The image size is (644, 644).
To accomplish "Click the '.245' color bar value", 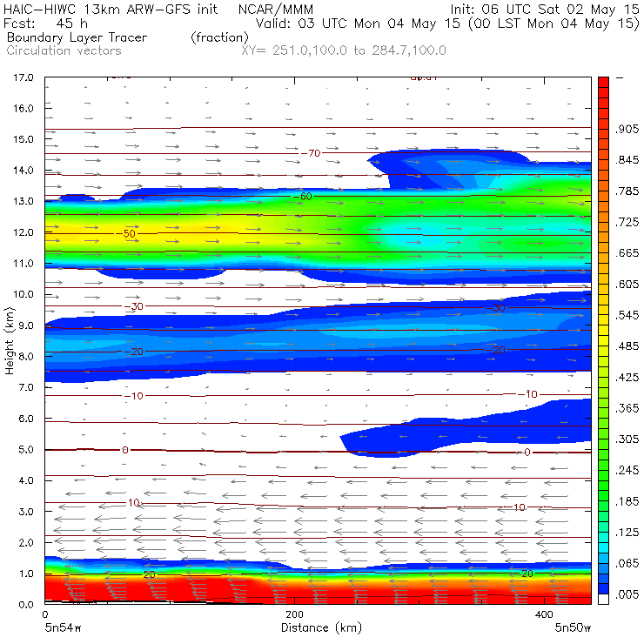I will coord(627,470).
